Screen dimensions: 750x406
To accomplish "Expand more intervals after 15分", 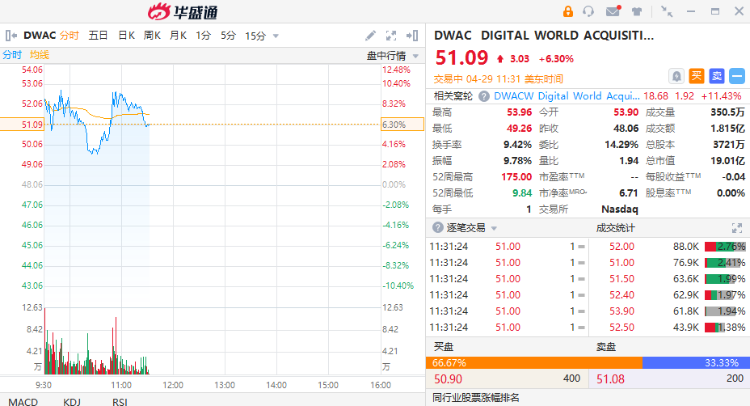I will tap(275, 36).
